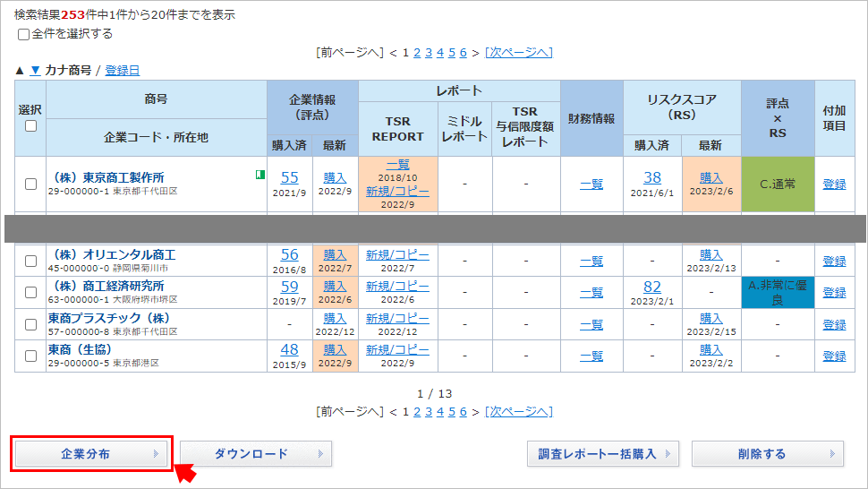868x489 pixels.
Task: Select checkbox for 東京商工製作所 row
Action: point(31,184)
